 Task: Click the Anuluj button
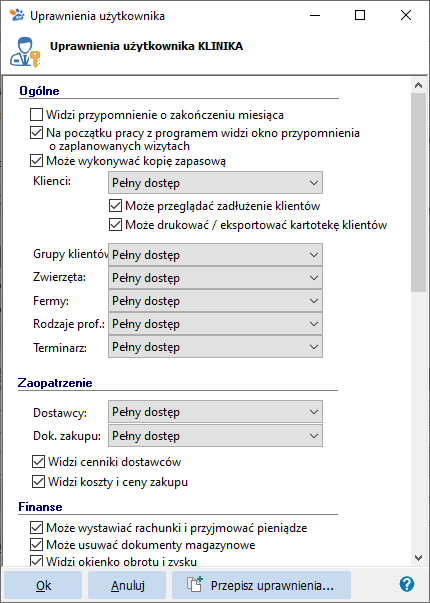click(127, 585)
